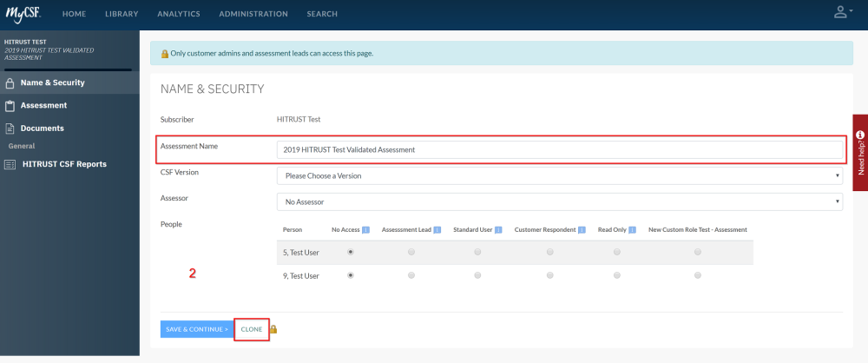Click the Clone button
The height and width of the screenshot is (363, 868).
tap(252, 329)
